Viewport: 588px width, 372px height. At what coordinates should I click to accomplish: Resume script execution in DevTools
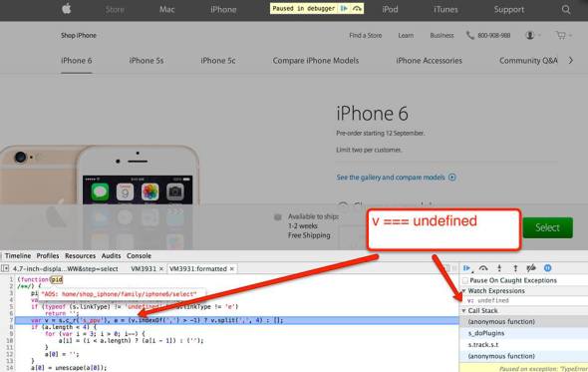coord(466,268)
